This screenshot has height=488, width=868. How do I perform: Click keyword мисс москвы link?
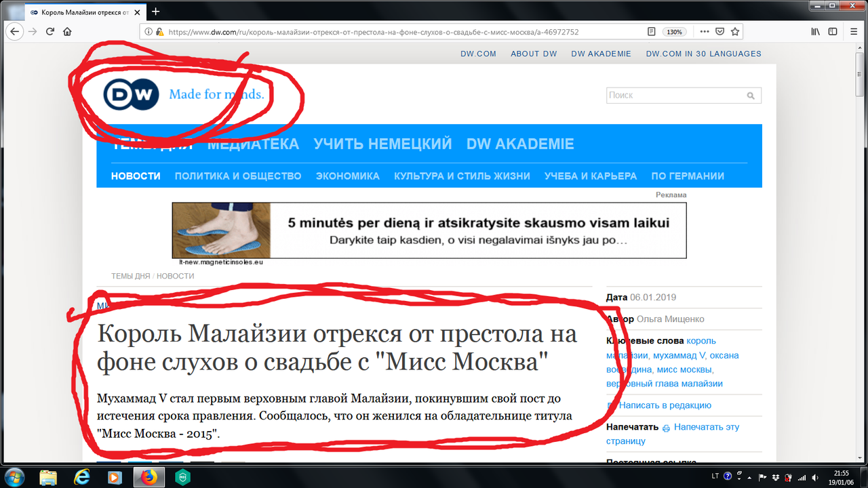[x=685, y=369]
